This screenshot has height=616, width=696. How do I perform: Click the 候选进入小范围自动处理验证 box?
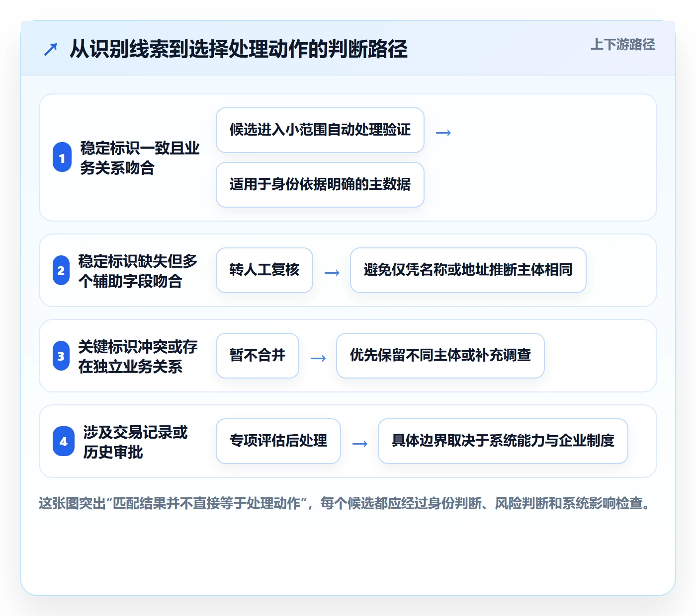point(320,130)
